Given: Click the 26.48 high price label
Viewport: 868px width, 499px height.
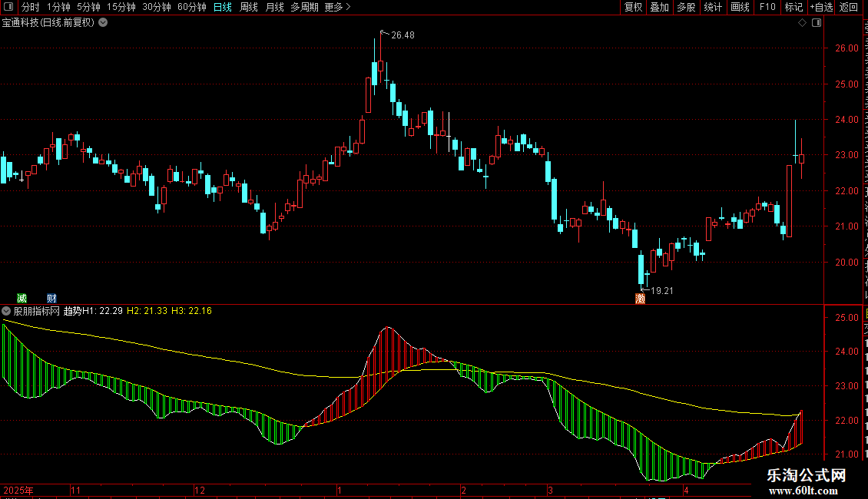Looking at the screenshot, I should (403, 35).
